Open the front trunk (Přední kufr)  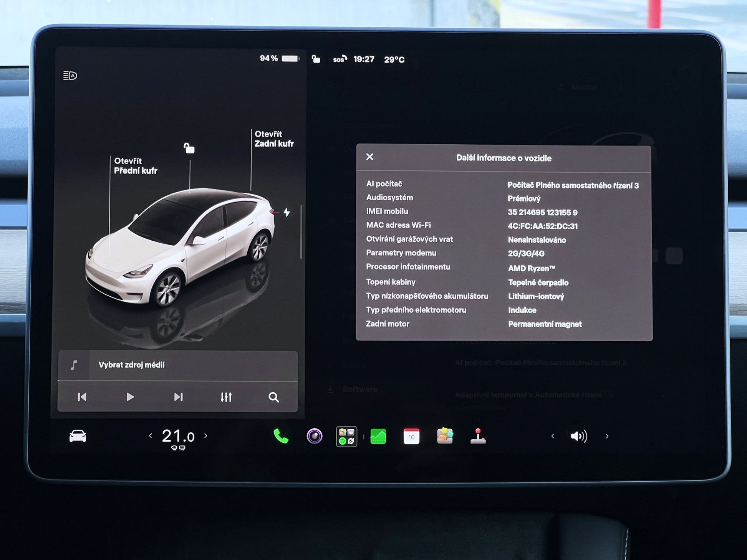(136, 166)
